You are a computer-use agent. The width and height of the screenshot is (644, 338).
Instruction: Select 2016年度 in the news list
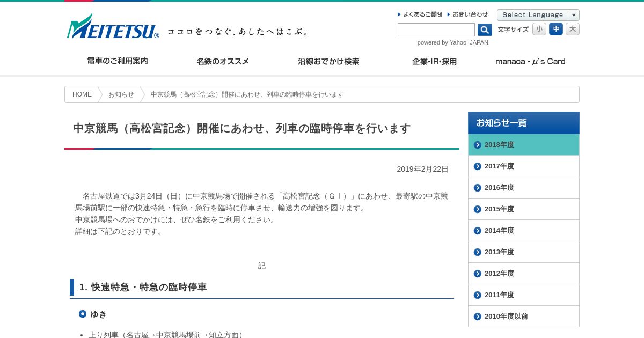click(x=524, y=188)
